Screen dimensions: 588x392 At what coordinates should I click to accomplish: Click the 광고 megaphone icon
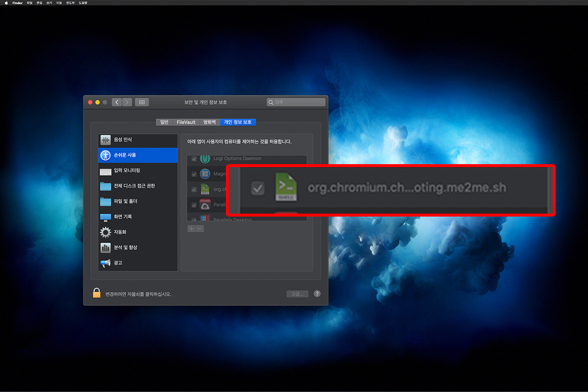tap(106, 263)
